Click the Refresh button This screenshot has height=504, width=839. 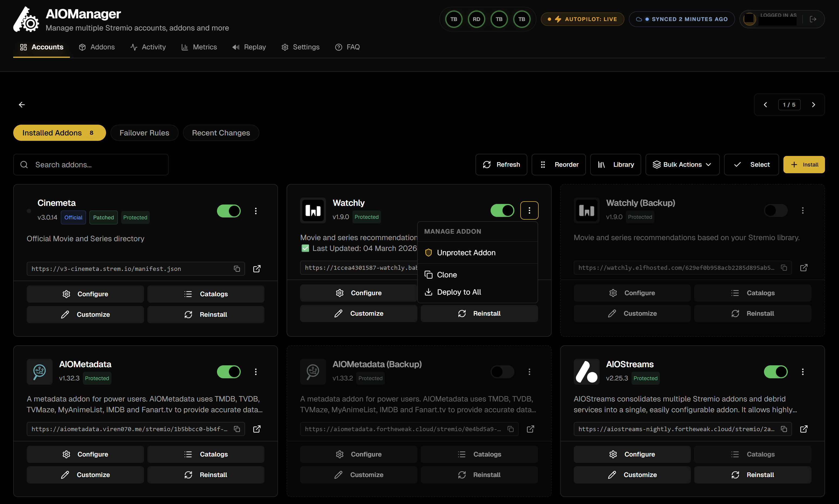click(x=501, y=164)
